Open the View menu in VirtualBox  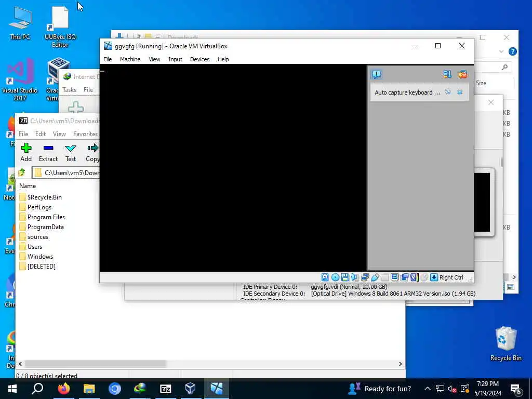[154, 59]
